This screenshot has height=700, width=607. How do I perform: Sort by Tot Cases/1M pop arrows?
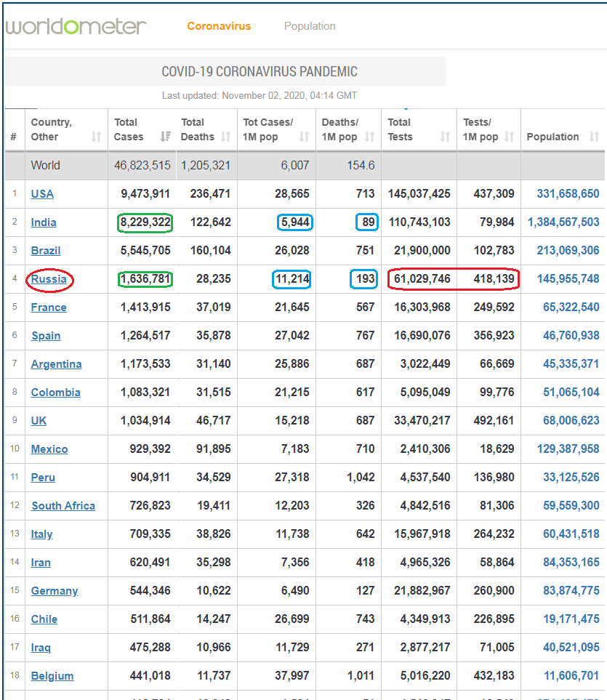(305, 137)
